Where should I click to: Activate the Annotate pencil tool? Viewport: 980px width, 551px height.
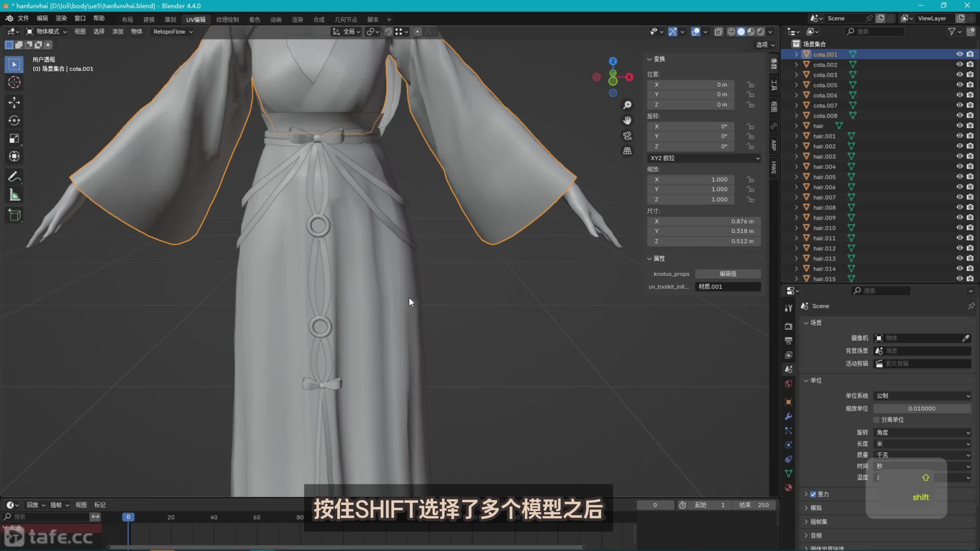(x=14, y=177)
